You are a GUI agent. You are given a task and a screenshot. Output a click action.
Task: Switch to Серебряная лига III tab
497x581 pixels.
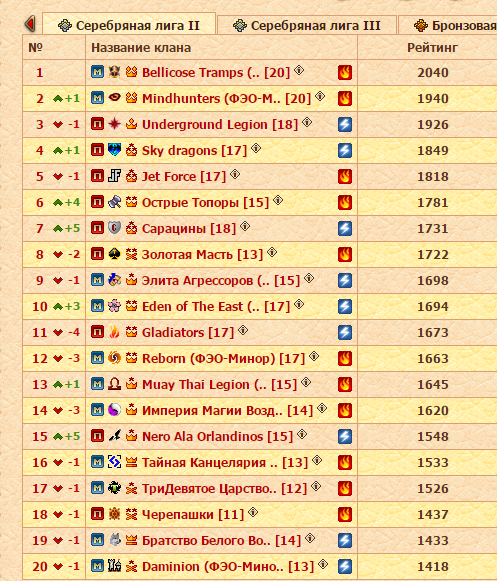(307, 25)
